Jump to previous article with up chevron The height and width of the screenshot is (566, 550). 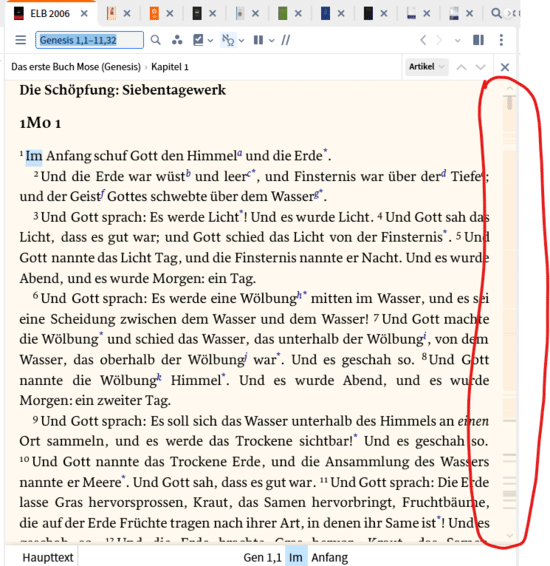(x=461, y=67)
